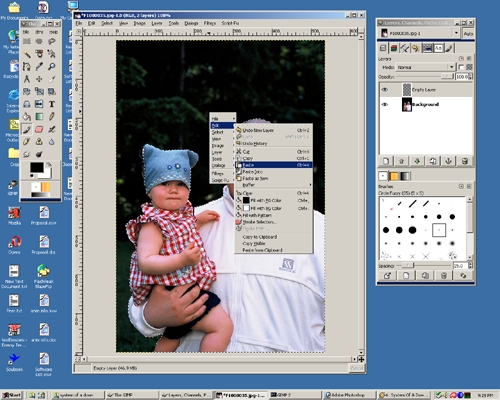Select the Scale tool
Screen dimensions: 500x400
[39, 91]
